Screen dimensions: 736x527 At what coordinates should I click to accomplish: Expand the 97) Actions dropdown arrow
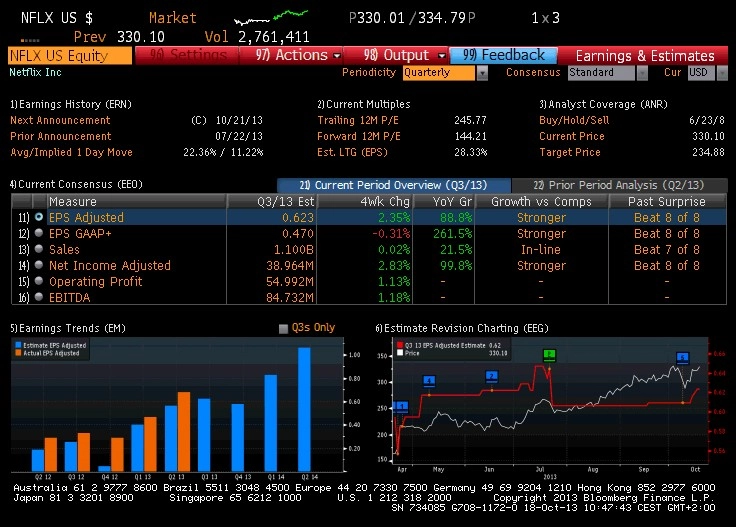click(x=337, y=56)
